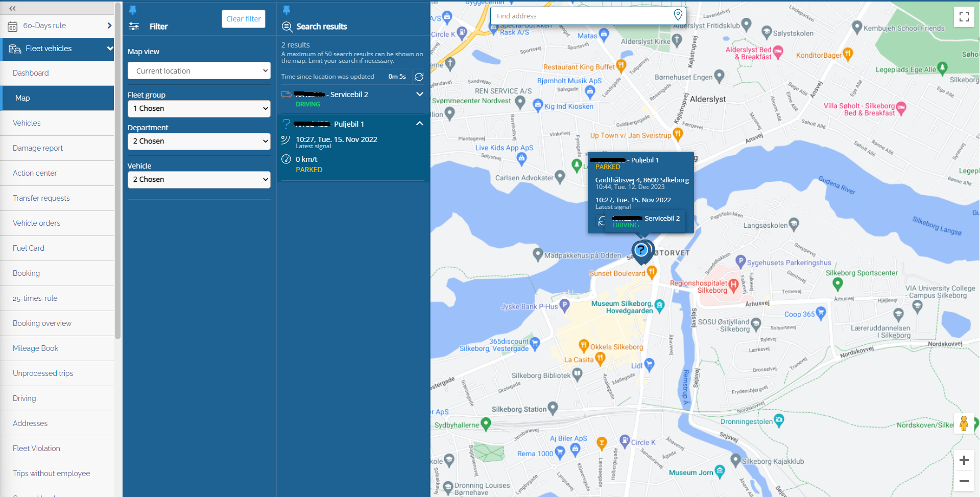
Task: Pin the Filter panel
Action: 133,10
